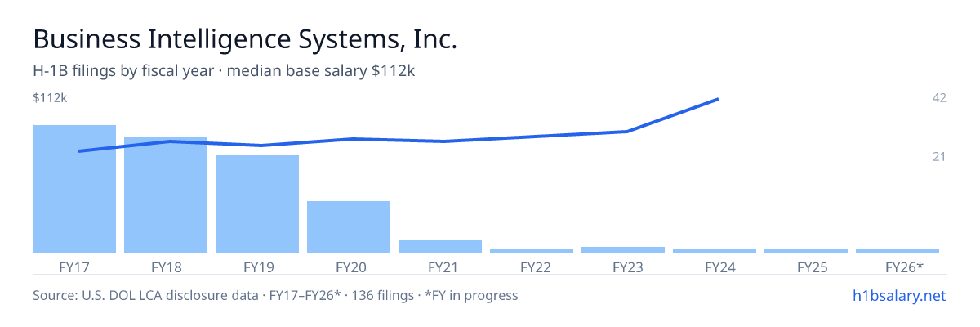Image resolution: width=980 pixels, height=327 pixels.
Task: Click the FY17 salary line start point
Action: pos(79,150)
